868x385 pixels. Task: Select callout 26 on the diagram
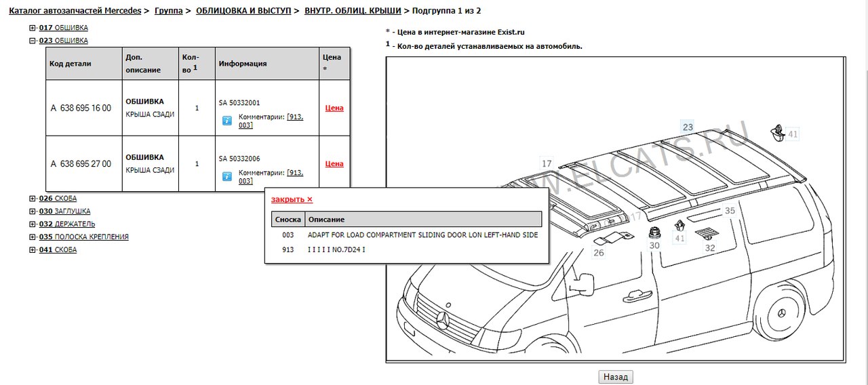coord(599,254)
